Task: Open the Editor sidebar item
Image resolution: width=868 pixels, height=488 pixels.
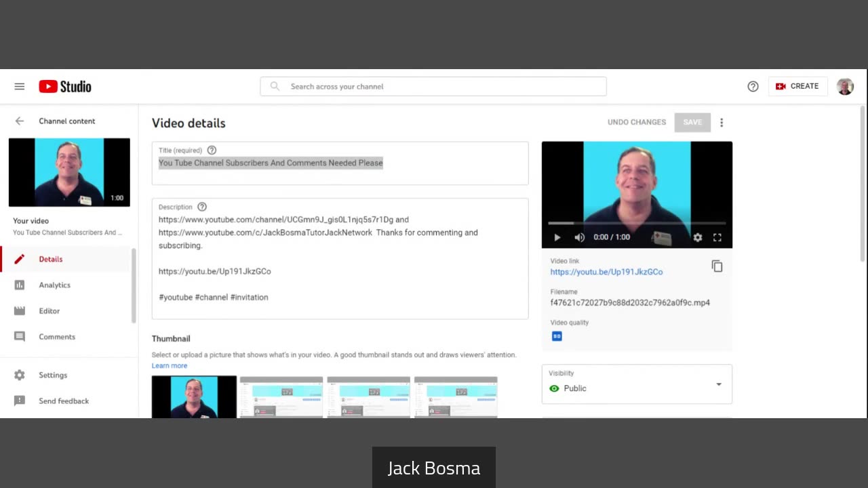Action: click(x=66, y=310)
